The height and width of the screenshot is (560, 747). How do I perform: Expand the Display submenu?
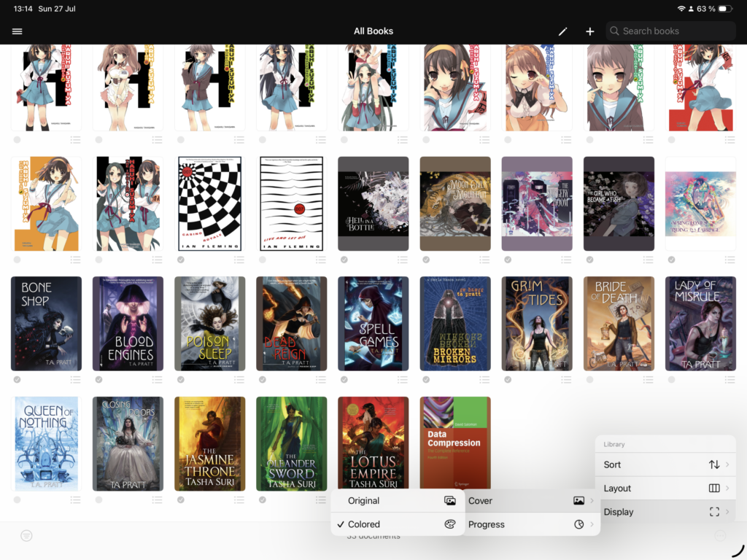coord(665,512)
